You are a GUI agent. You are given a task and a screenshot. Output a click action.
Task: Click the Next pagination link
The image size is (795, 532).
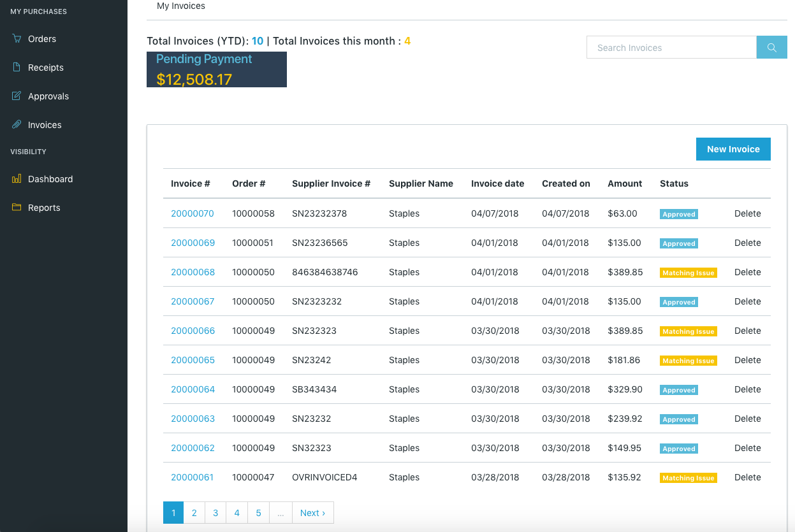(x=312, y=513)
